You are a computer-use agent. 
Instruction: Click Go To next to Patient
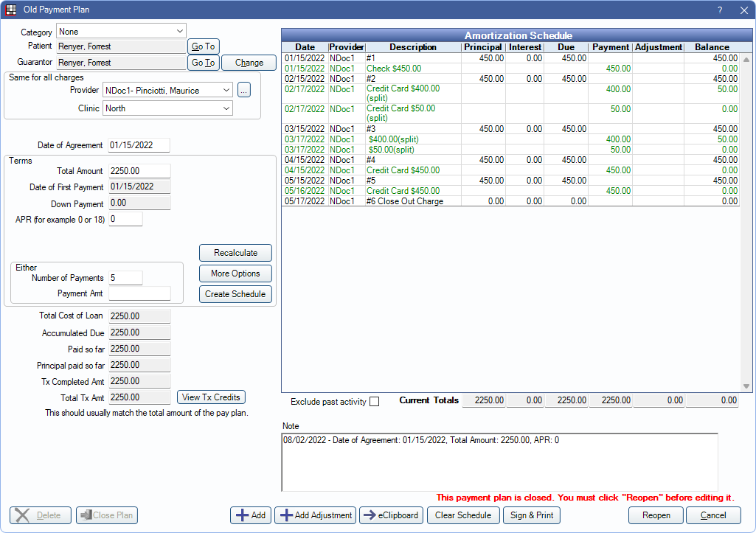(x=203, y=46)
